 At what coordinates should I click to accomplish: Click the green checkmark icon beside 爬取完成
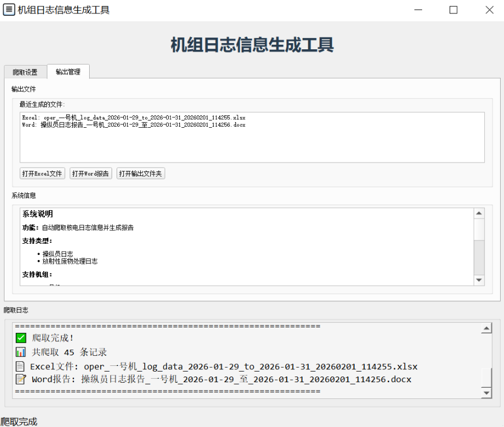coord(21,338)
